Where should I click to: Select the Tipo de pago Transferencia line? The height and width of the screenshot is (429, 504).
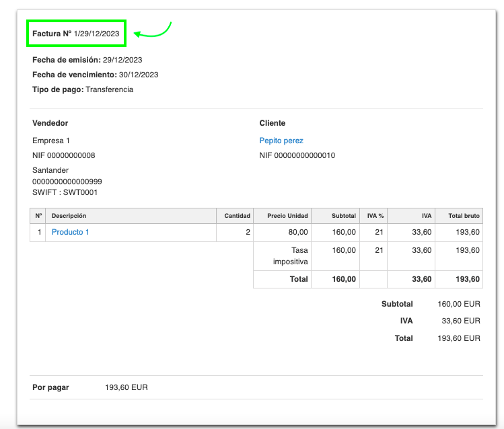(83, 89)
